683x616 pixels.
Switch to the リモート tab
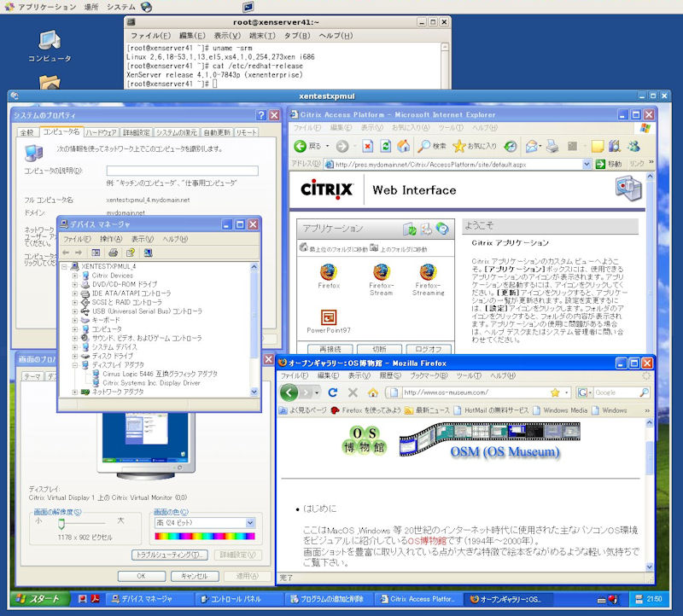pyautogui.click(x=247, y=132)
